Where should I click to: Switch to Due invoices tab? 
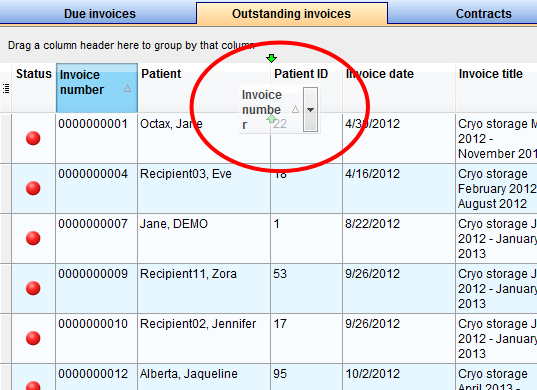click(x=100, y=14)
